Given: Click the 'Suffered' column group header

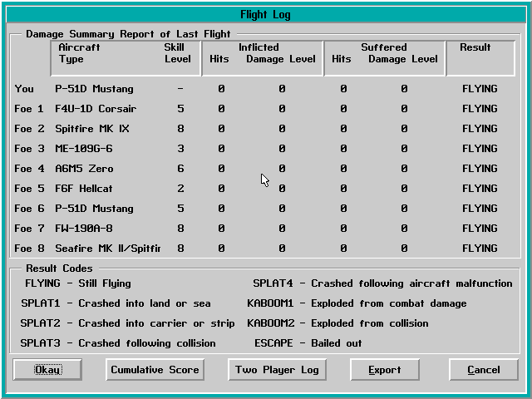Looking at the screenshot, I should tap(384, 47).
